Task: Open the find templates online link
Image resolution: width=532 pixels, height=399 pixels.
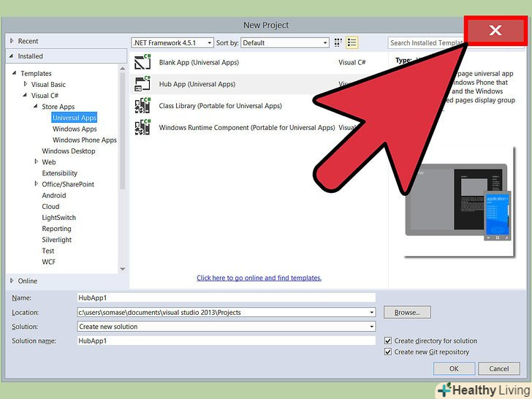Action: click(259, 278)
